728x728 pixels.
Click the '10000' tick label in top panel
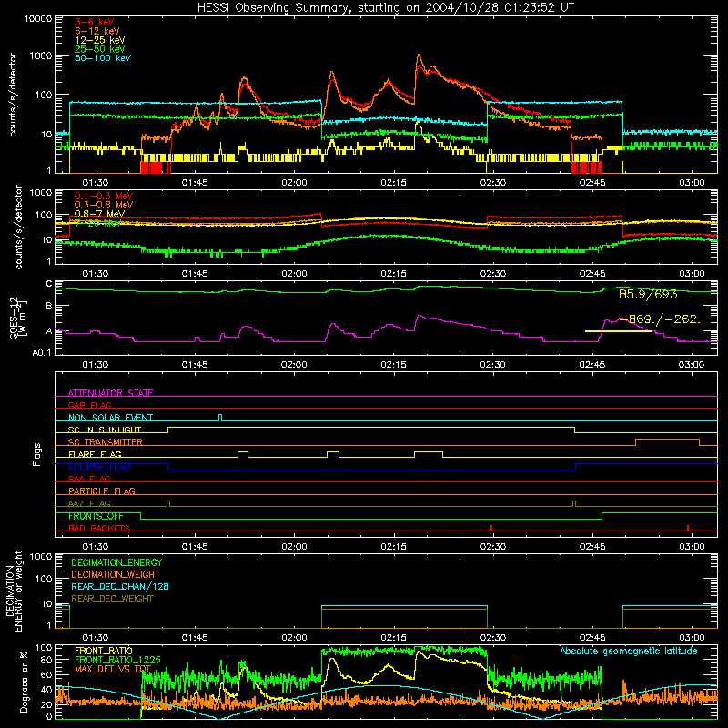pyautogui.click(x=38, y=19)
